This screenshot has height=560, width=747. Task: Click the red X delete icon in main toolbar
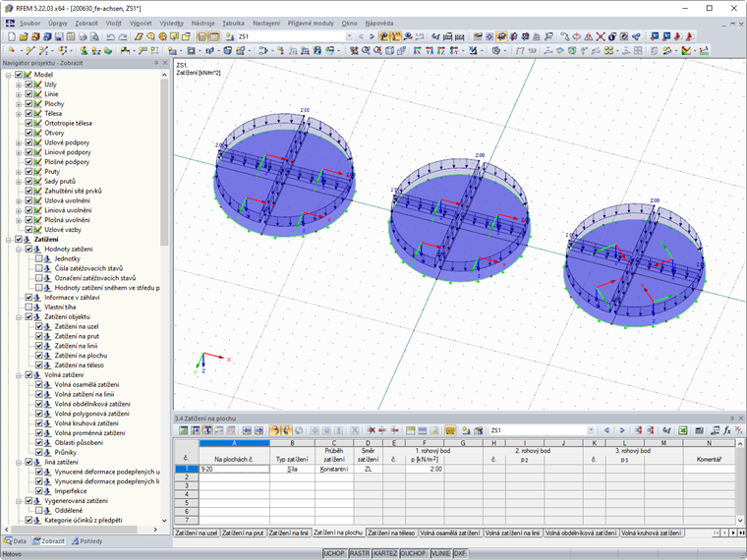coord(601,36)
